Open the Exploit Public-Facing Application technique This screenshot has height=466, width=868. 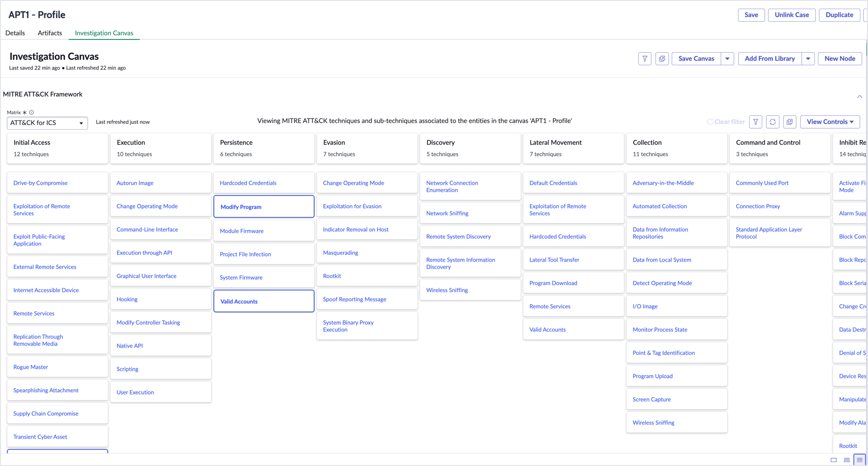pos(57,240)
